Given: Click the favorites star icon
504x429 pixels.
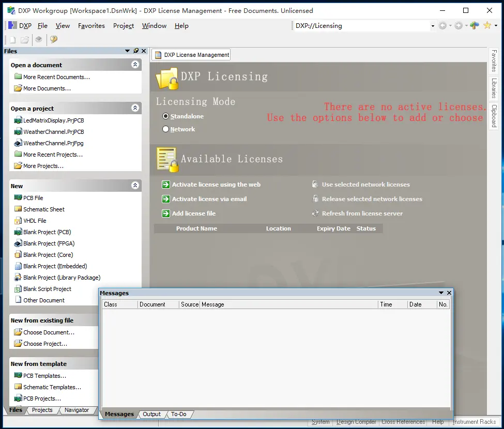Looking at the screenshot, I should click(x=487, y=25).
